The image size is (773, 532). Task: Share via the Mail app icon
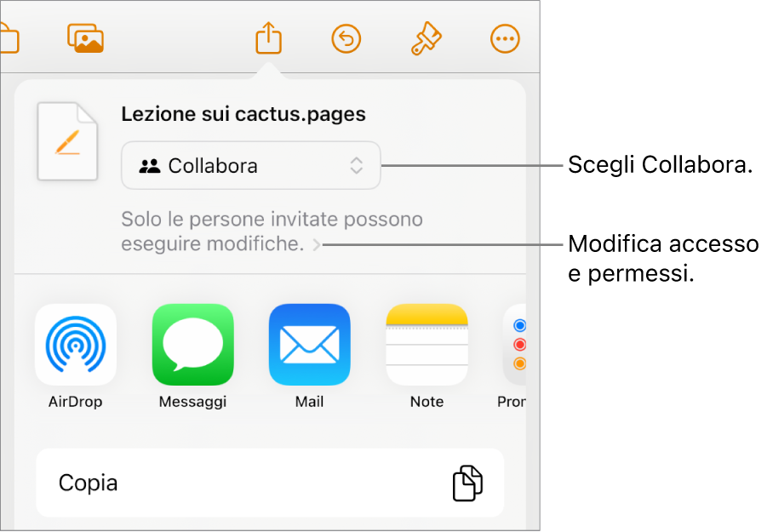point(310,344)
